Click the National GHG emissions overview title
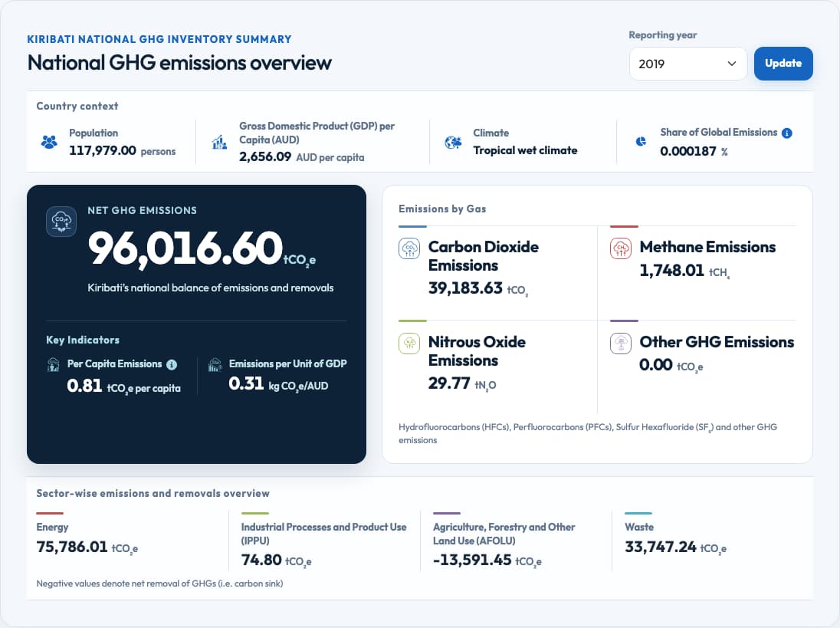This screenshot has height=628, width=840. tap(179, 63)
